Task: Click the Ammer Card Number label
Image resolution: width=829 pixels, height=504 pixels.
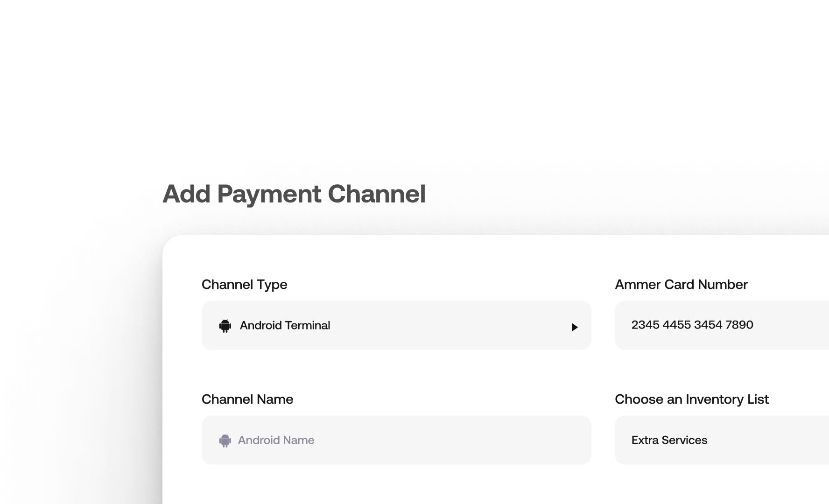Action: coord(681,285)
